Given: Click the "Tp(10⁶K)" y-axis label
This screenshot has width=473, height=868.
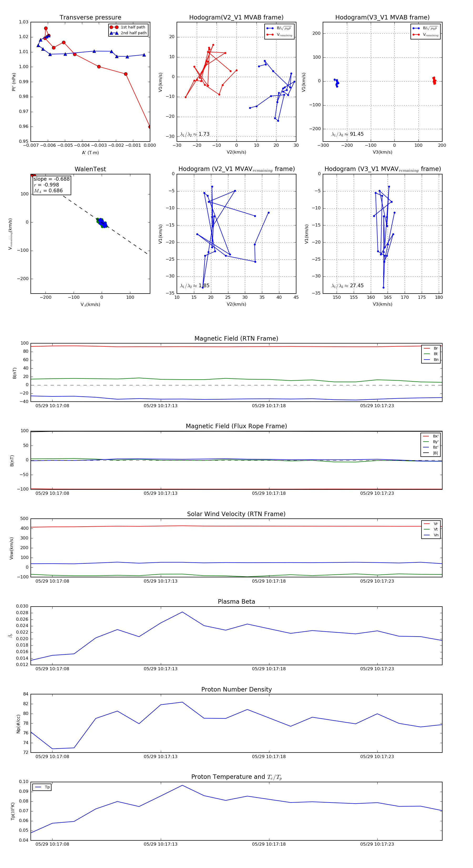Looking at the screenshot, I should point(13,811).
